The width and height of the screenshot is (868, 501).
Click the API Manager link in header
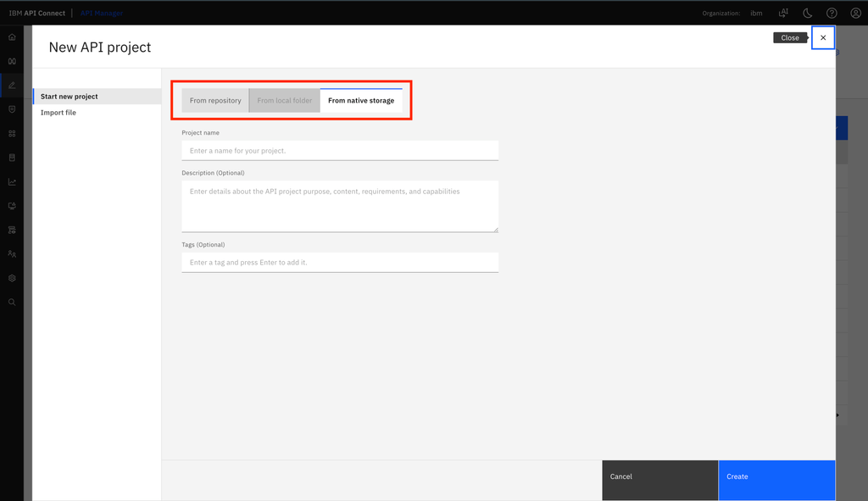click(102, 13)
